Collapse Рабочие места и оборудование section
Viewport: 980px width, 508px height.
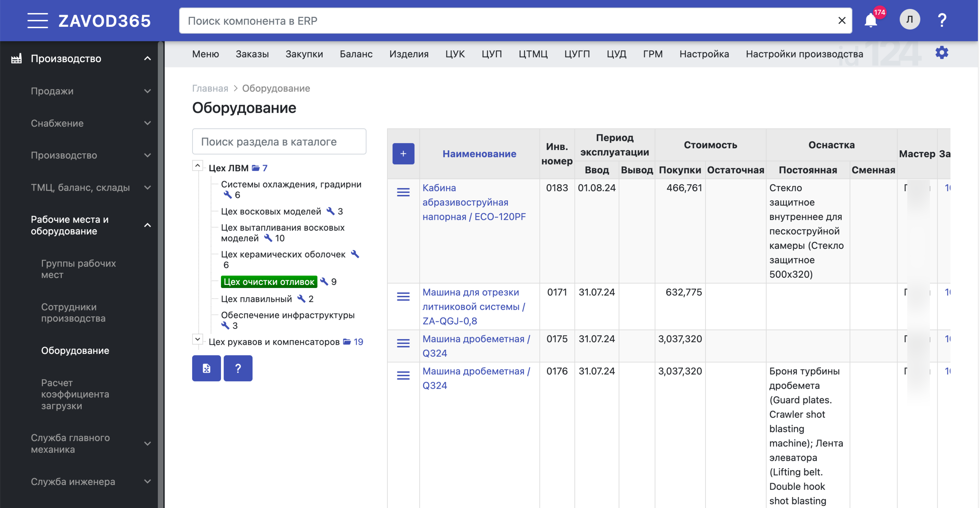pyautogui.click(x=147, y=225)
